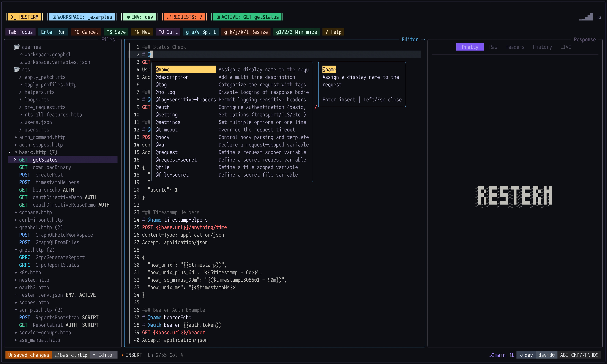The height and width of the screenshot is (364, 607).
Task: Click 'ABI-CKP77FNHD9' in status bar
Action: tap(579, 355)
